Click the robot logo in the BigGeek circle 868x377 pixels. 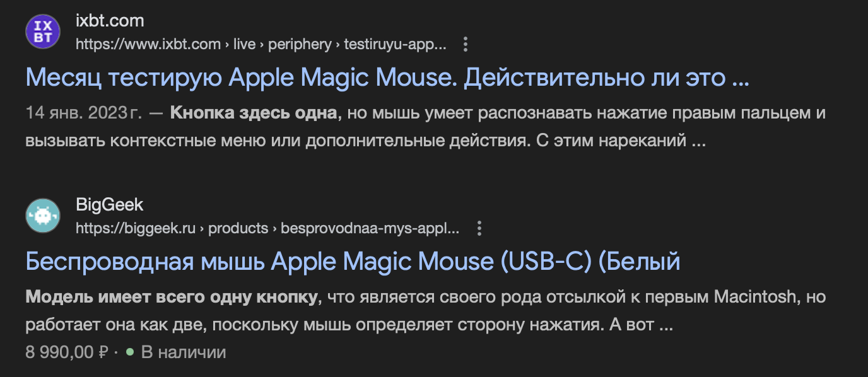43,216
